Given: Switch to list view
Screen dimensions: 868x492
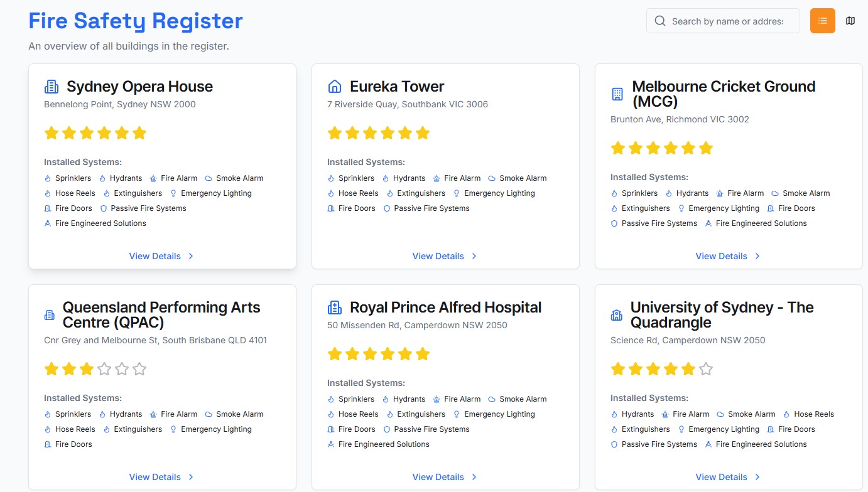Looking at the screenshot, I should click(x=822, y=21).
